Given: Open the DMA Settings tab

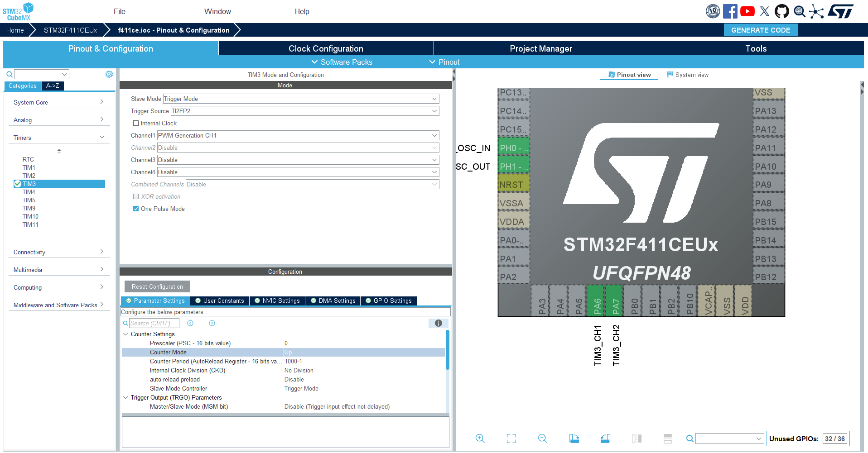Looking at the screenshot, I should pyautogui.click(x=333, y=300).
